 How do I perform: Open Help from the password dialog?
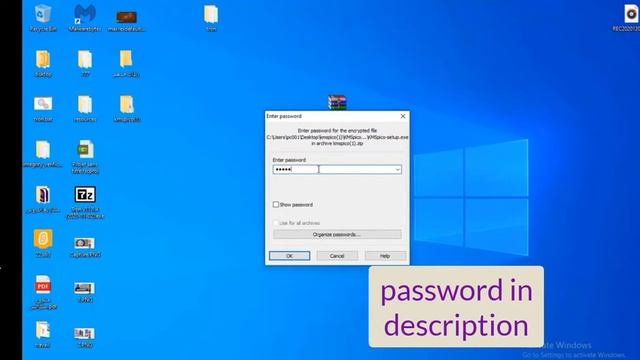pos(385,256)
